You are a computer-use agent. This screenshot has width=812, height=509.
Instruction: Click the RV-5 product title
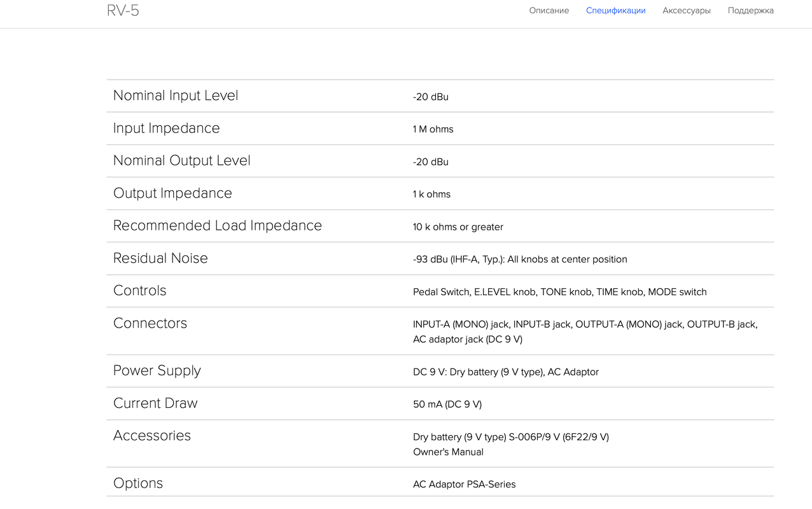tap(123, 10)
